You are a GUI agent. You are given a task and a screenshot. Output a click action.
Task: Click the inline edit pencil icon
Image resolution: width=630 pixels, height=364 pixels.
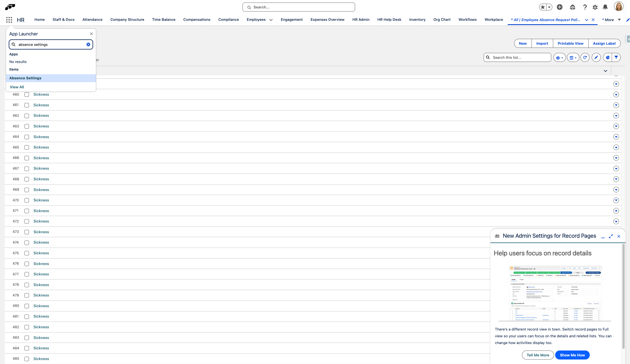[596, 57]
